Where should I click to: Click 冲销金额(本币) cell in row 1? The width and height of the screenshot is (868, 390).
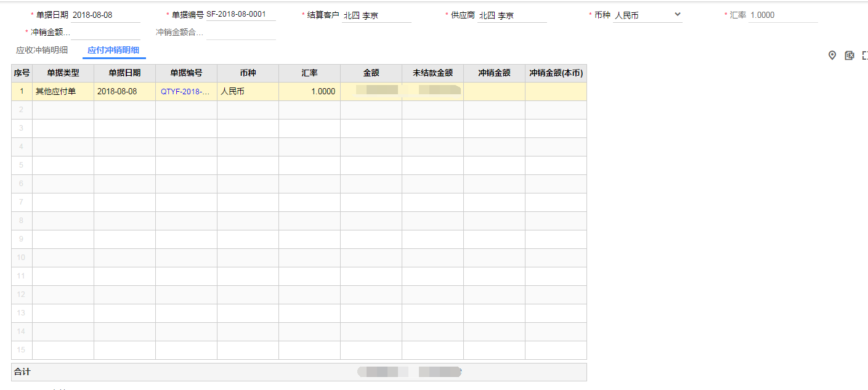point(556,91)
